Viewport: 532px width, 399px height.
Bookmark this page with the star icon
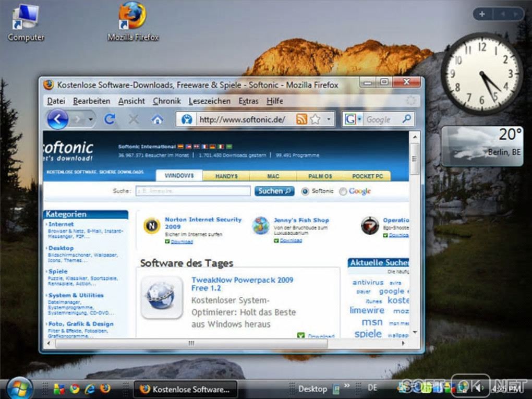pyautogui.click(x=316, y=119)
